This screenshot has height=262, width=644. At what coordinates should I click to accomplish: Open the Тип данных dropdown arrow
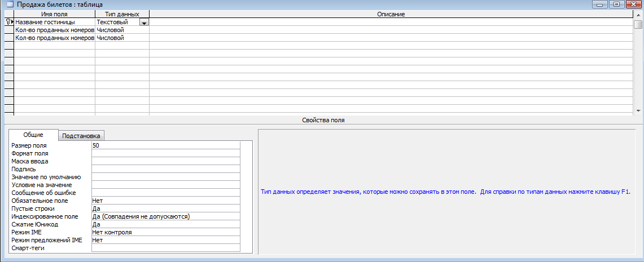[x=144, y=23]
